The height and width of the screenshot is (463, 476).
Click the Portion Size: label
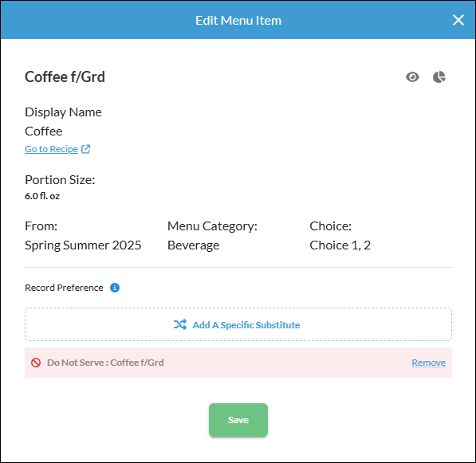coord(60,180)
